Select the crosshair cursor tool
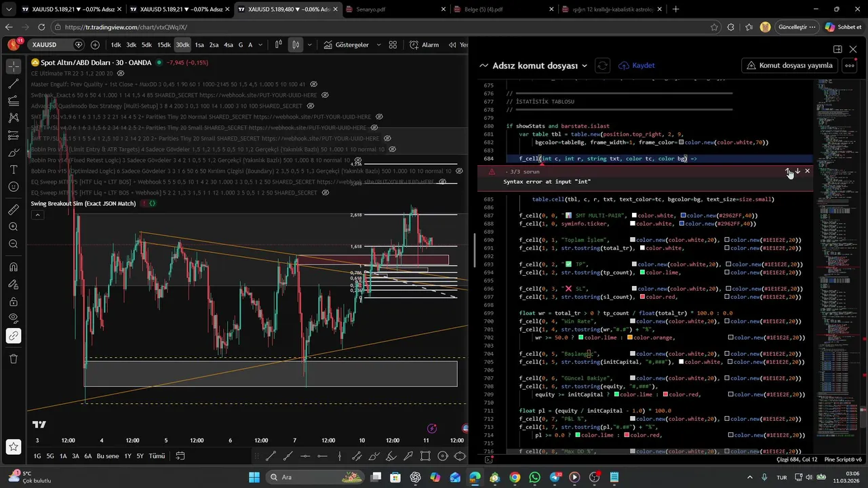 click(x=14, y=66)
